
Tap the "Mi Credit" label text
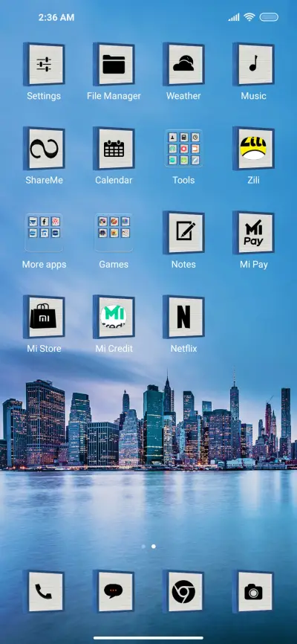(114, 349)
